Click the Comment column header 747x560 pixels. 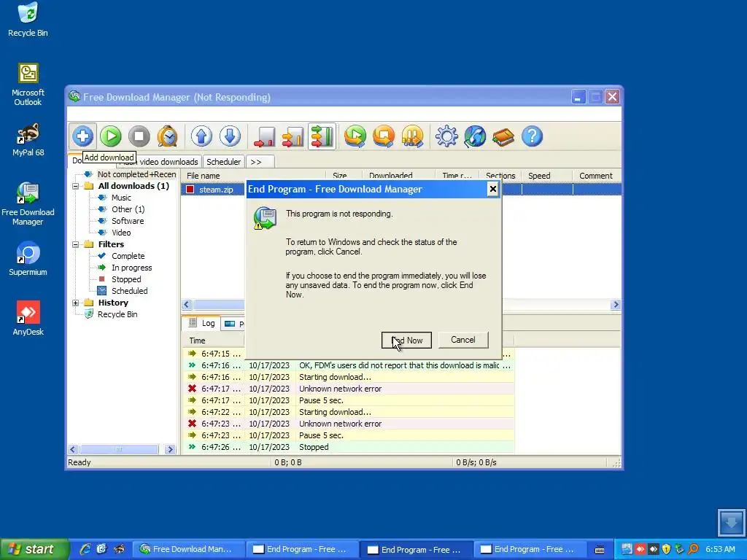[597, 176]
